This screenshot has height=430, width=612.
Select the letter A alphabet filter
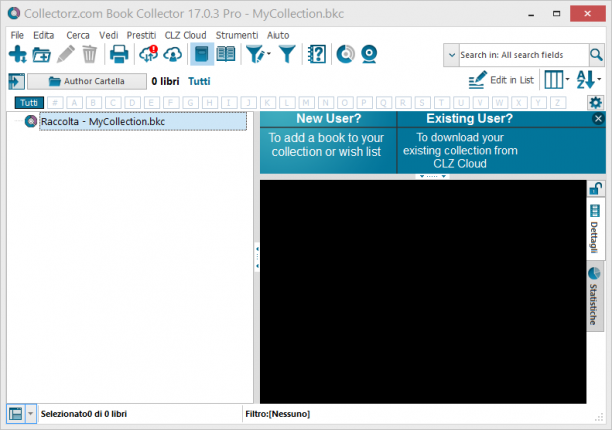point(74,103)
